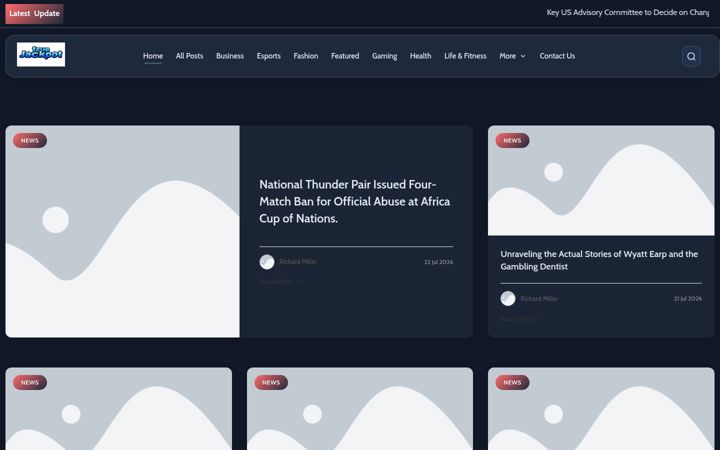The image size is (720, 450).
Task: Select the Business category
Action: (230, 56)
